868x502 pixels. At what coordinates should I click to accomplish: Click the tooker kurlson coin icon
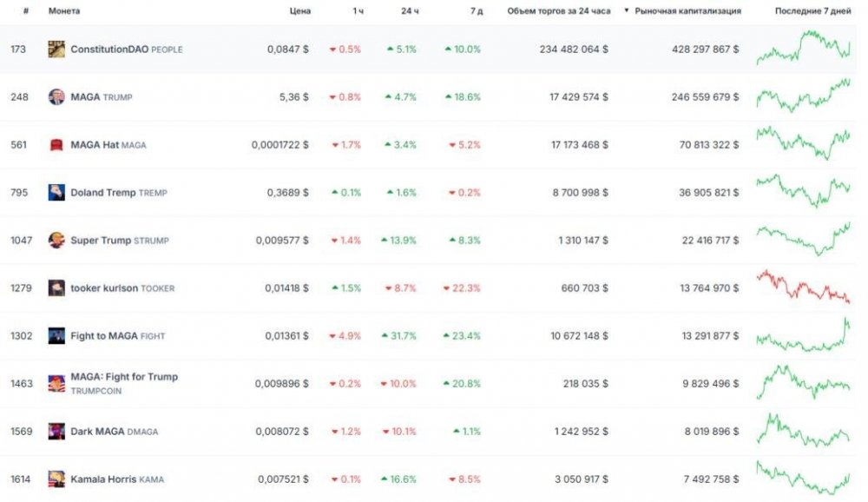pos(56,287)
